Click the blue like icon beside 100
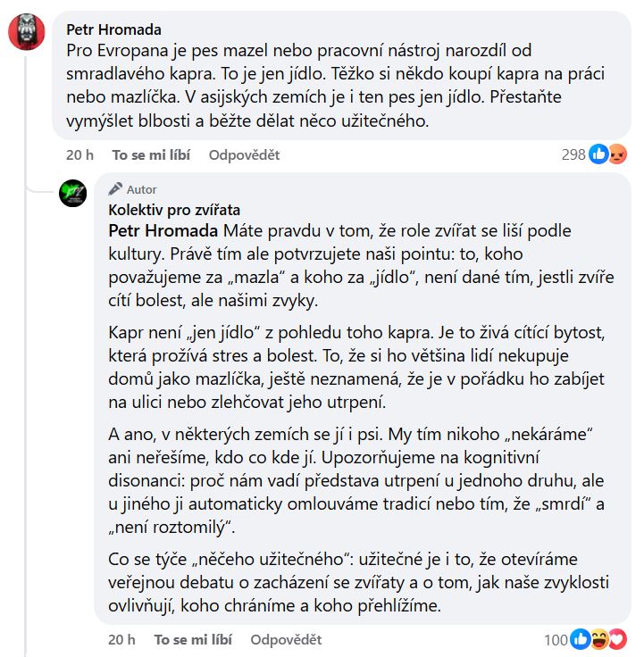 (x=581, y=639)
